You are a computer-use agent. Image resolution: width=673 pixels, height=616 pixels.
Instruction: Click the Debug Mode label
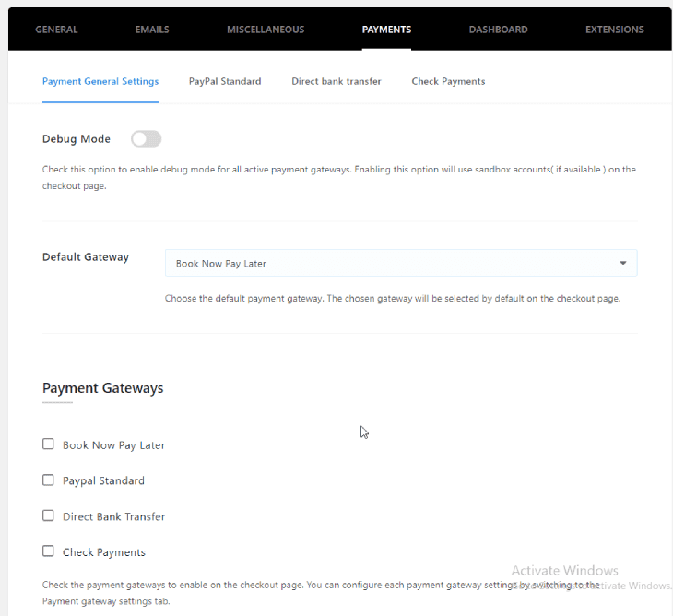pos(77,139)
